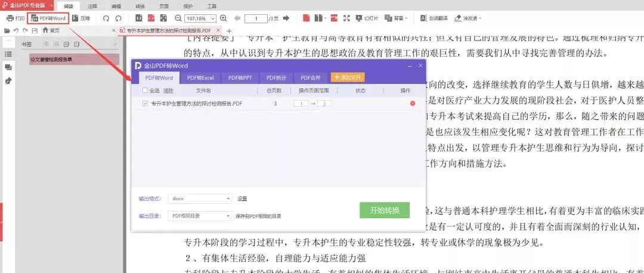644x273 pixels.
Task: Click the 清除 clear link
Action: point(168,91)
